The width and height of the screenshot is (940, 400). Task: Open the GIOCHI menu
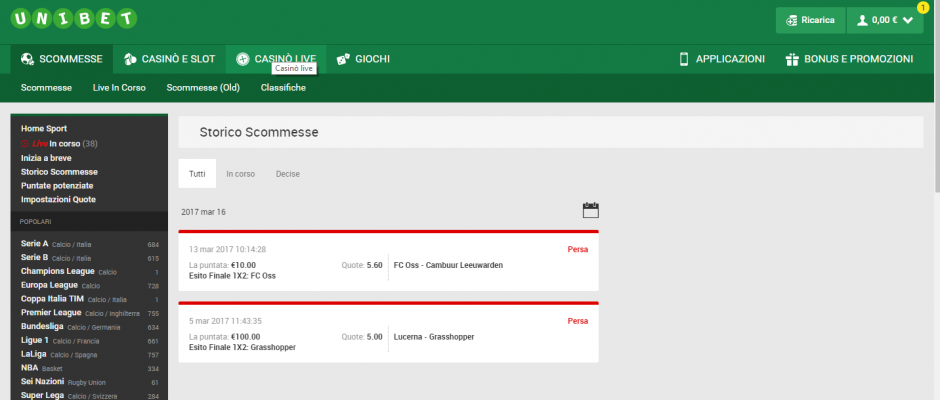point(363,59)
